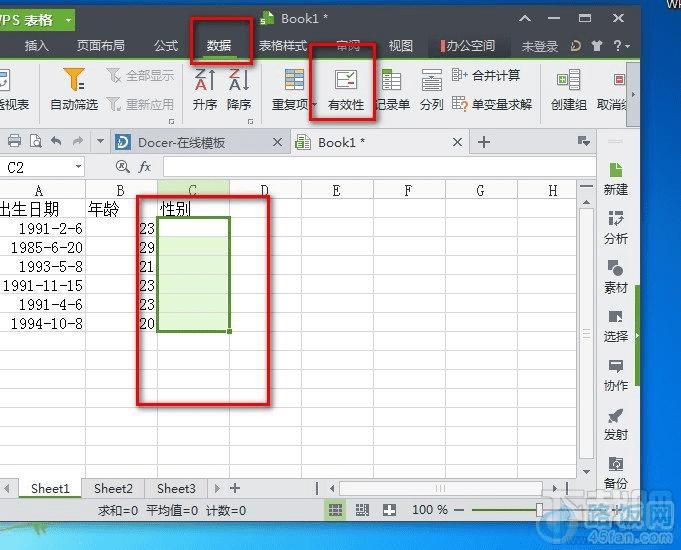Click the 年龄 header cell
681x550 pixels.
tap(121, 209)
